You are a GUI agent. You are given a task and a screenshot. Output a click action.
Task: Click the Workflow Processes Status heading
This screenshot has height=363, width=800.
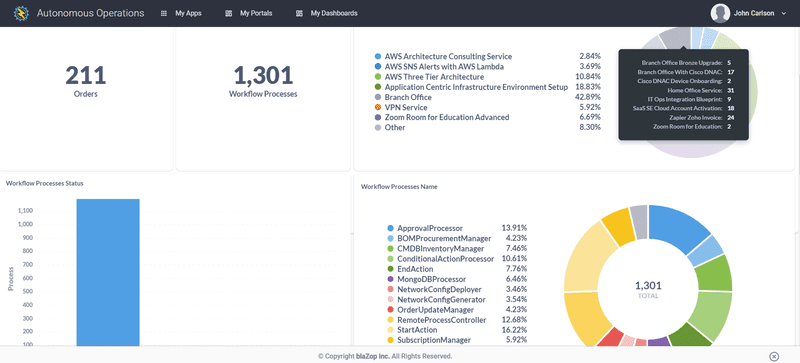point(45,183)
